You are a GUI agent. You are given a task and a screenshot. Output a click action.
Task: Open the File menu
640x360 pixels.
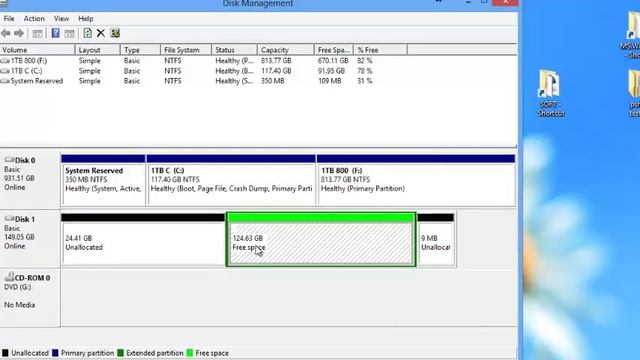click(x=9, y=19)
